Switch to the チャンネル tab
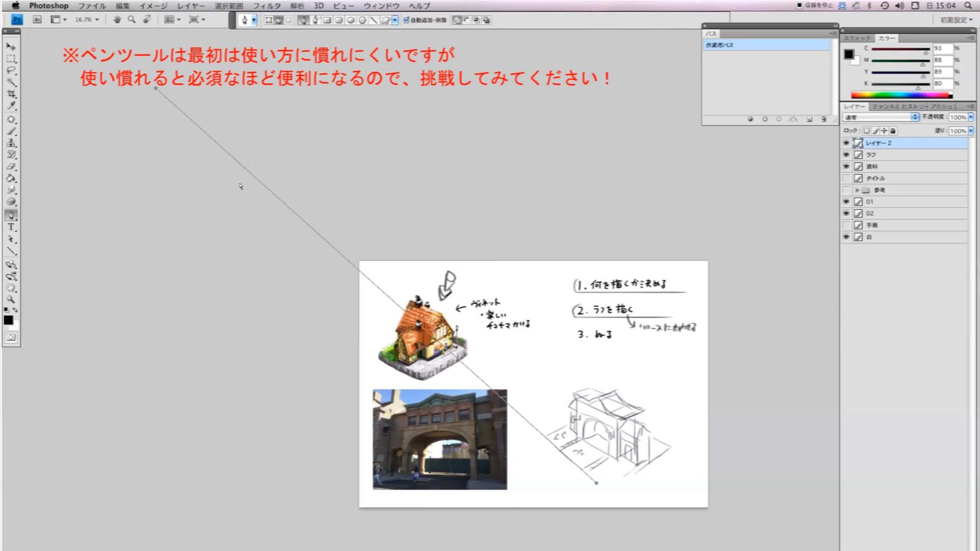The image size is (980, 551). (885, 107)
